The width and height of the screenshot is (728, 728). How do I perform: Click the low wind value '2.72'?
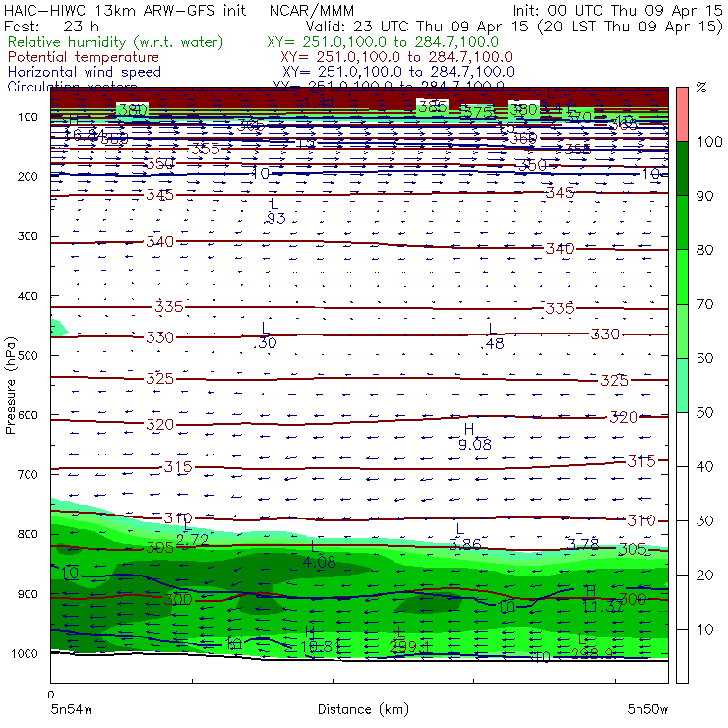[x=192, y=540]
